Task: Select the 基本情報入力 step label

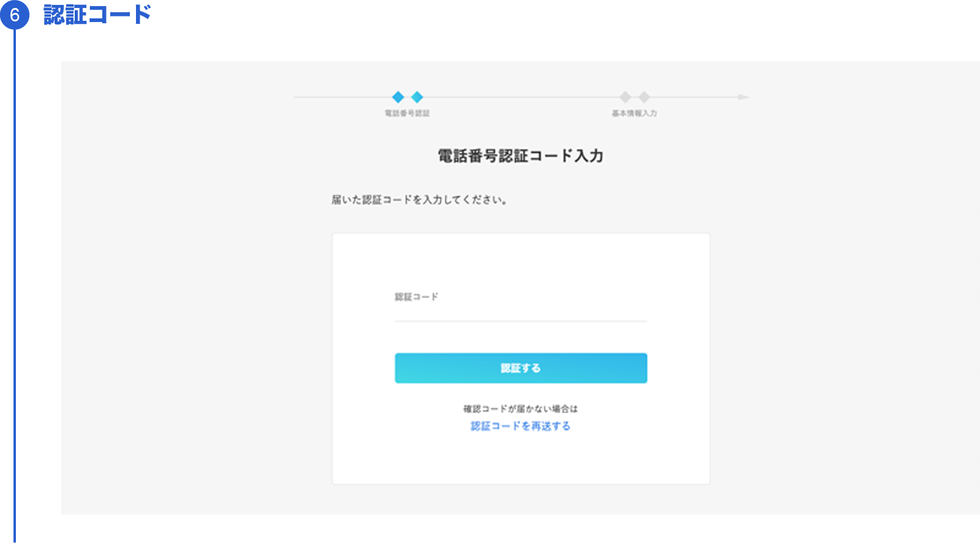Action: click(635, 113)
